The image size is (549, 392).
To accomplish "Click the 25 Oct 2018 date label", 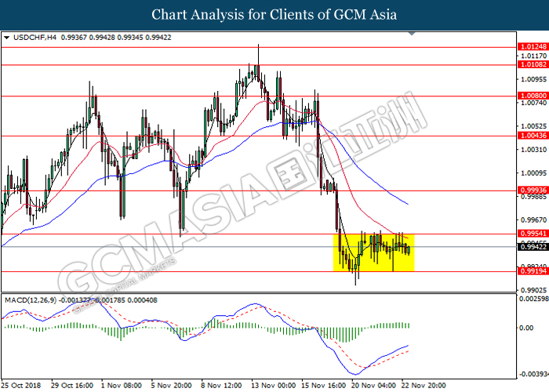I will tap(21, 386).
